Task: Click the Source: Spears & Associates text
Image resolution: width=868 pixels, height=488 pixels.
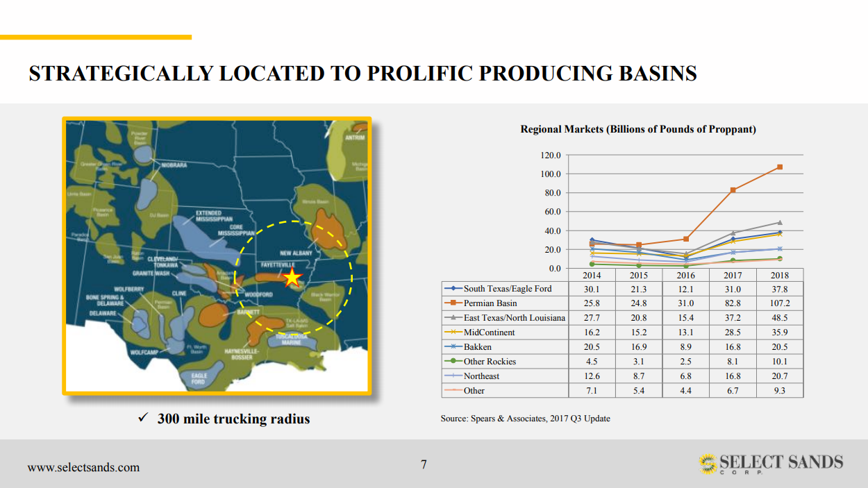Action: click(x=525, y=419)
